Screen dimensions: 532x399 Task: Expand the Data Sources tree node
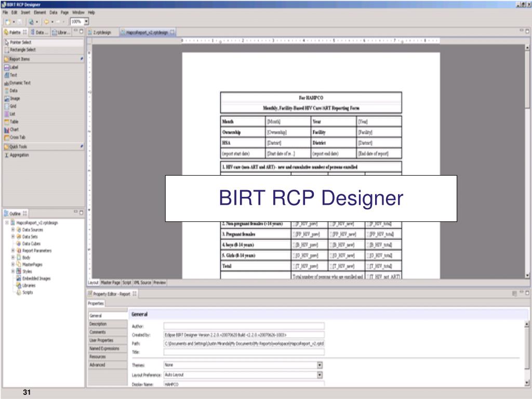coord(13,230)
